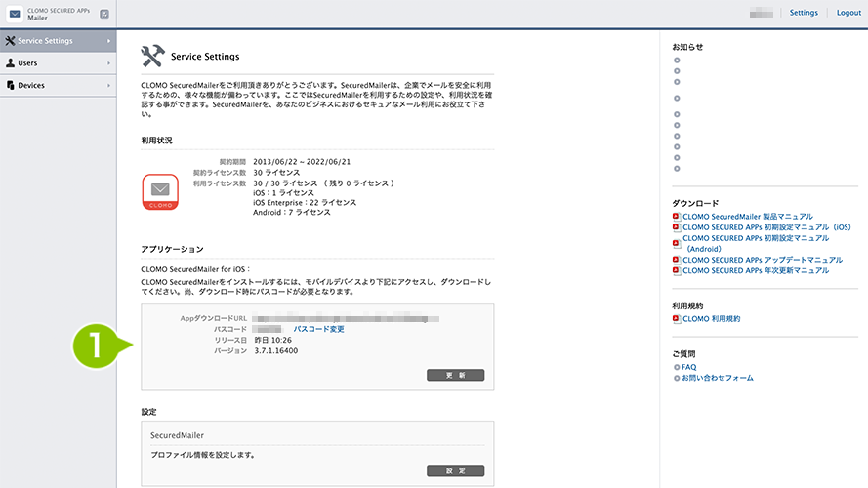868x488 pixels.
Task: Click the iOS Enterprise：22 ライセンス text
Action: coord(305,202)
